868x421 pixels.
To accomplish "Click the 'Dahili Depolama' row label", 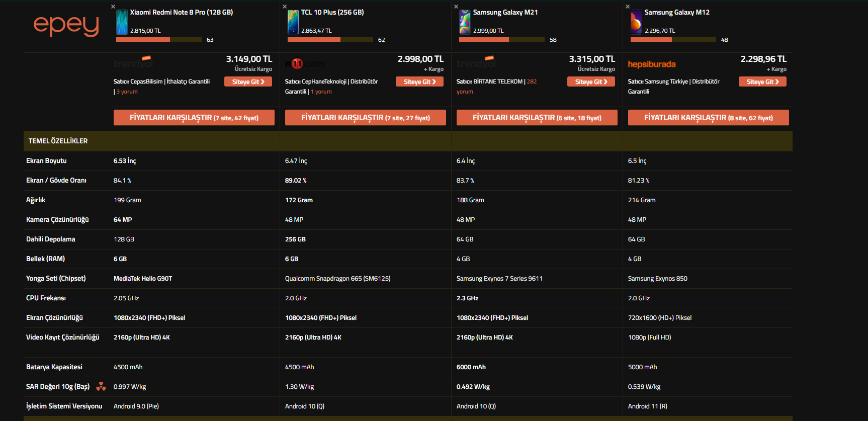I will tap(51, 239).
